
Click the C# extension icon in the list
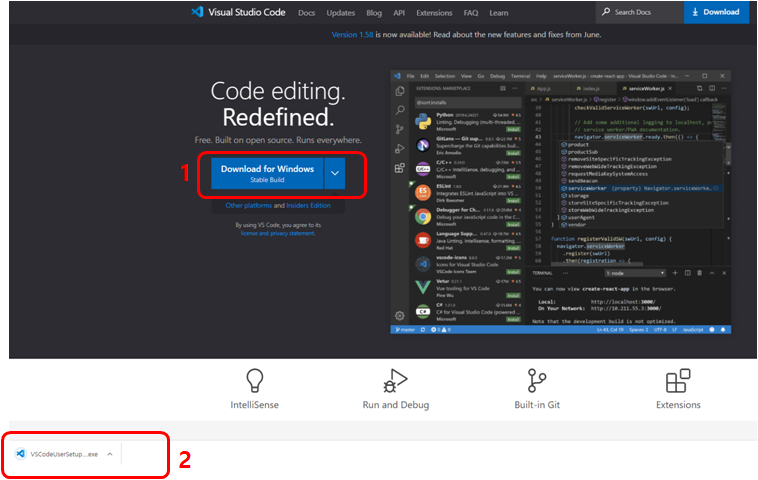pos(423,311)
